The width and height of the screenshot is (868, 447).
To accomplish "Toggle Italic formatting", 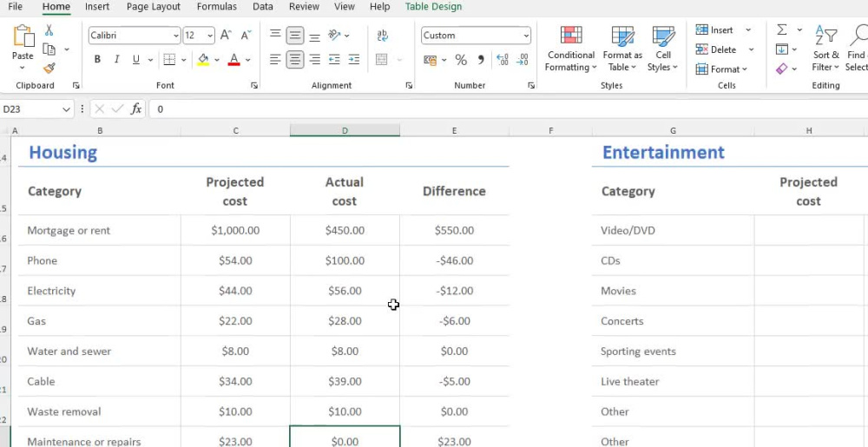I will click(116, 59).
